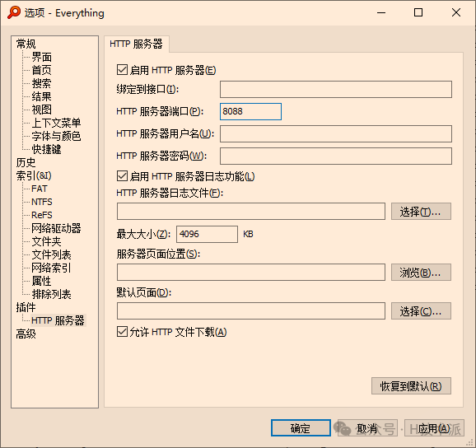Open 文件列表 settings in the tree
The height and width of the screenshot is (448, 476).
pyautogui.click(x=51, y=254)
